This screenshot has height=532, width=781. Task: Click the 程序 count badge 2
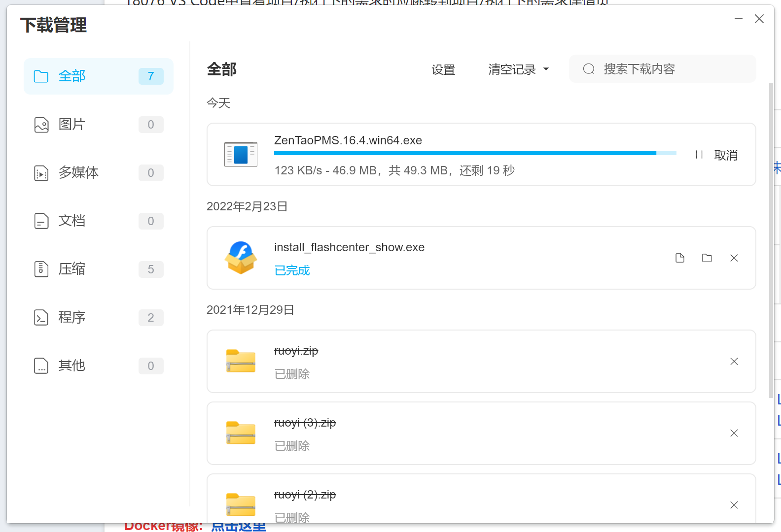(x=151, y=318)
